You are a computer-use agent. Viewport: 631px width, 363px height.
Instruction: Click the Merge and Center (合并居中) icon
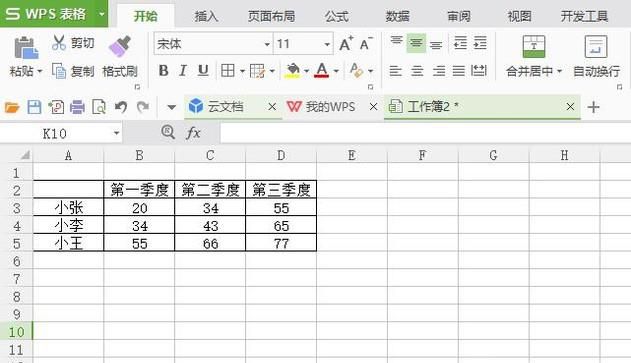[x=534, y=47]
